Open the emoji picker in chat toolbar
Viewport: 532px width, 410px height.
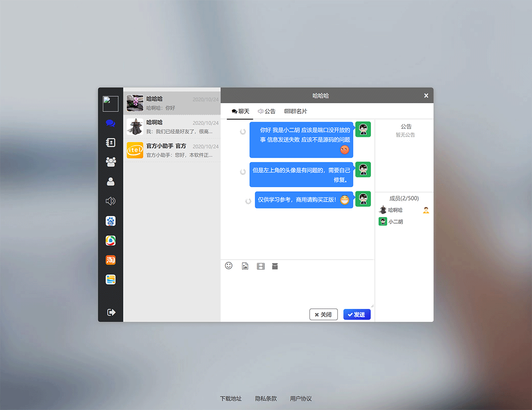click(229, 266)
